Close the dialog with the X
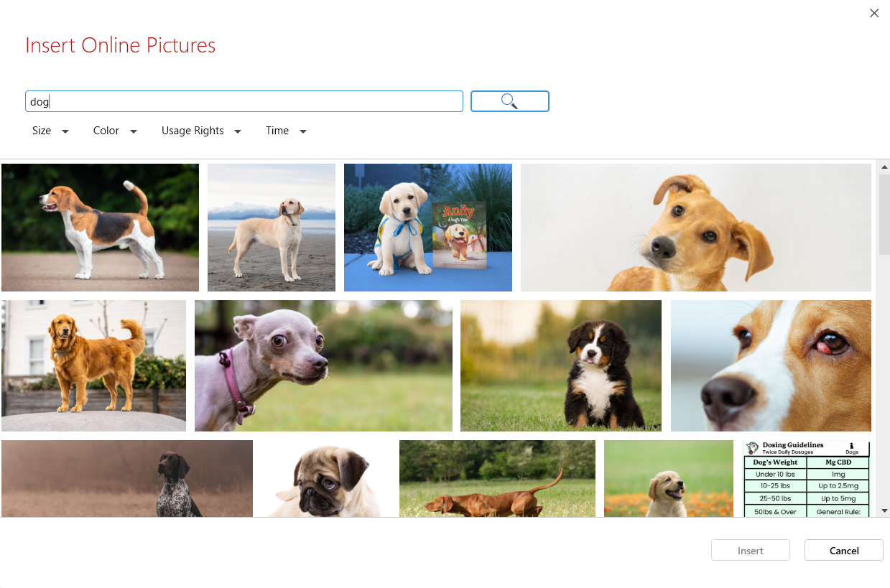The image size is (890, 588). [x=874, y=13]
